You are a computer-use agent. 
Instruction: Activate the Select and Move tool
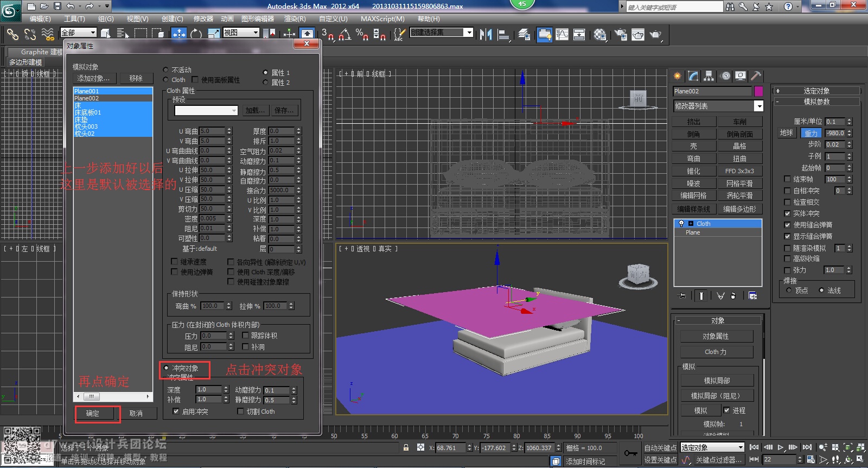(178, 34)
